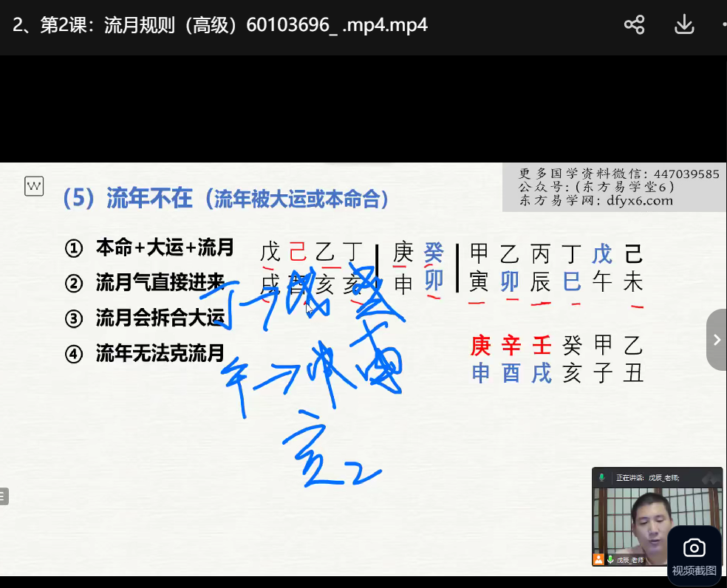Viewport: 727px width, 588px height.
Task: Click the red 庚辛壬 characters on the slide
Action: click(x=511, y=345)
